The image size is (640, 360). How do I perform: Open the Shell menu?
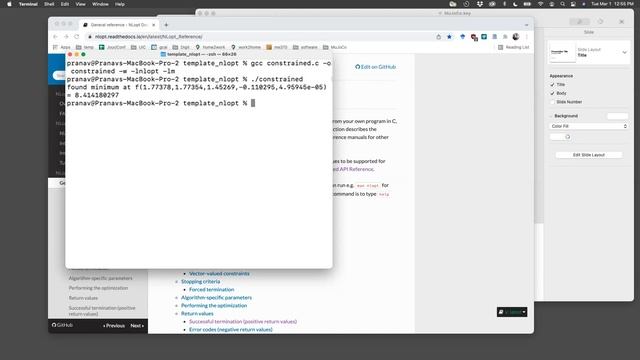[49, 4]
